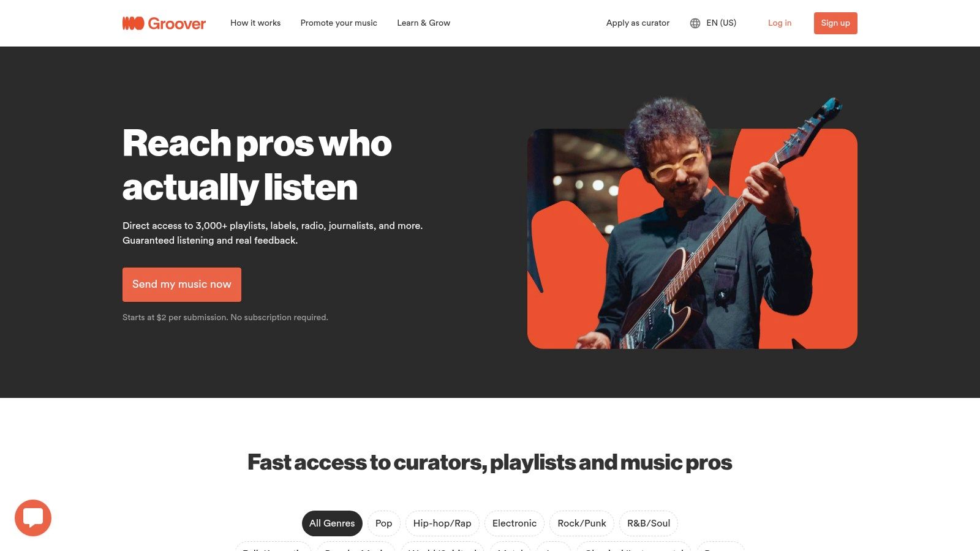
Task: Click Send my music now button
Action: [182, 285]
